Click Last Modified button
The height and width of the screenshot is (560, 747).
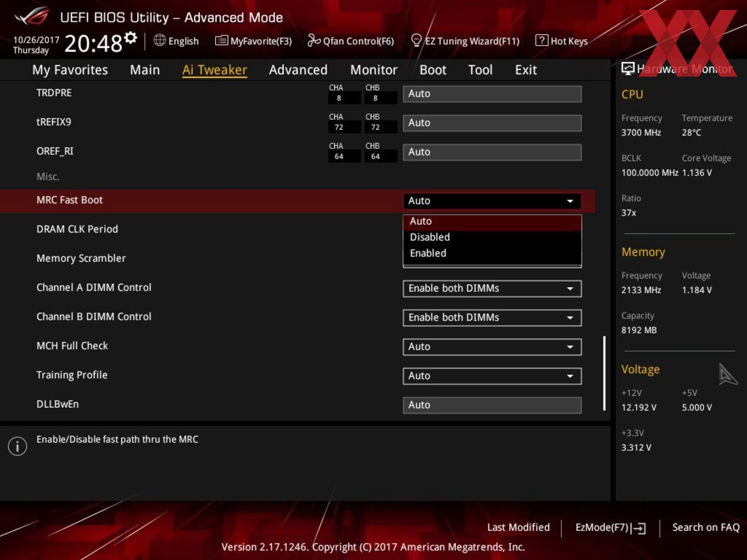click(x=519, y=527)
